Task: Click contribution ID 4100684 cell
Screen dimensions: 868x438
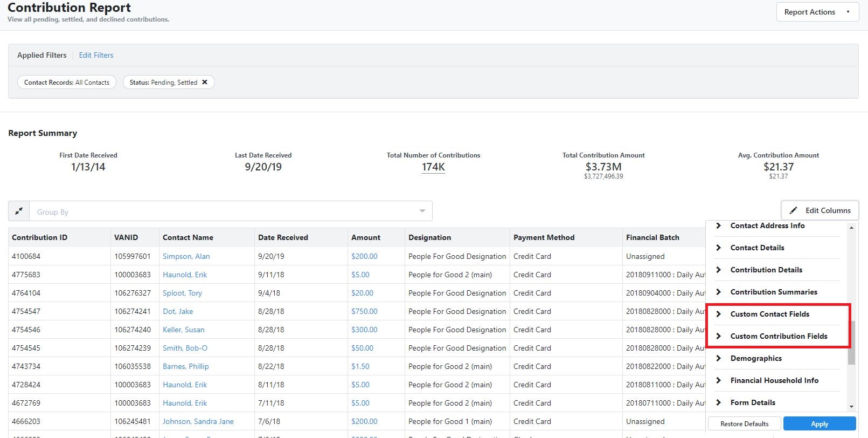Action: [x=59, y=256]
